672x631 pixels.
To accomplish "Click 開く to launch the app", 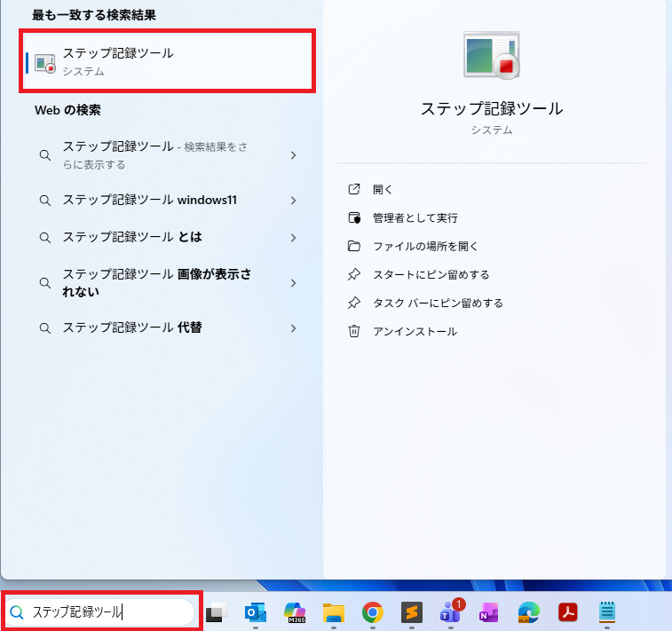I will [383, 189].
